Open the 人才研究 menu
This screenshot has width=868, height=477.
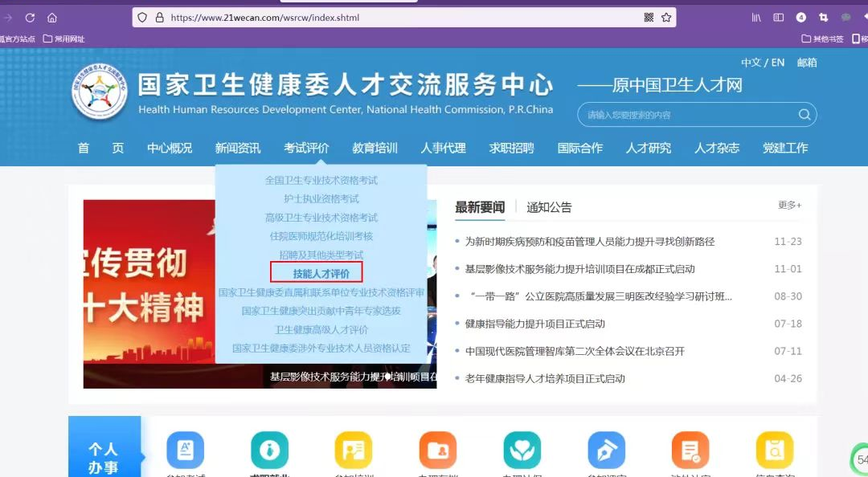click(x=649, y=148)
